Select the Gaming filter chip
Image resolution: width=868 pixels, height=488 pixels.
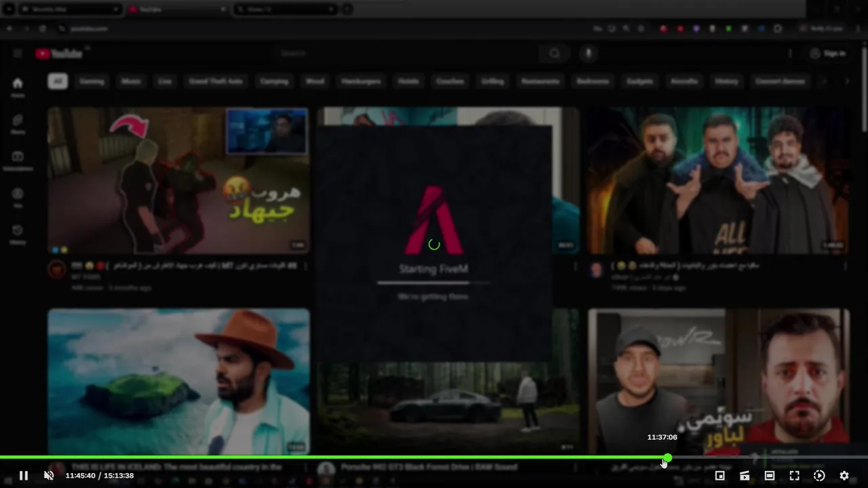[92, 81]
